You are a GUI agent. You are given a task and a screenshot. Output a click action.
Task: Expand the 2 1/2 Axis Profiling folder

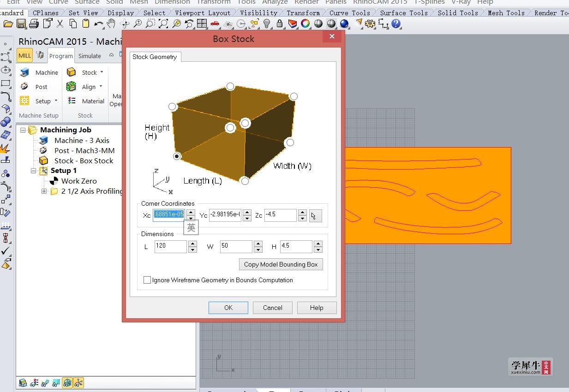(44, 191)
